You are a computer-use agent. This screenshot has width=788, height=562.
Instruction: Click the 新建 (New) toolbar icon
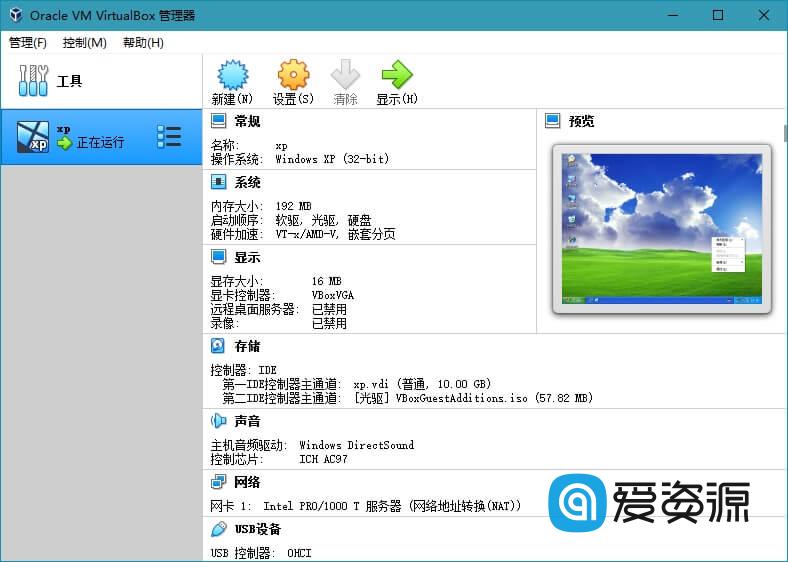[x=232, y=76]
